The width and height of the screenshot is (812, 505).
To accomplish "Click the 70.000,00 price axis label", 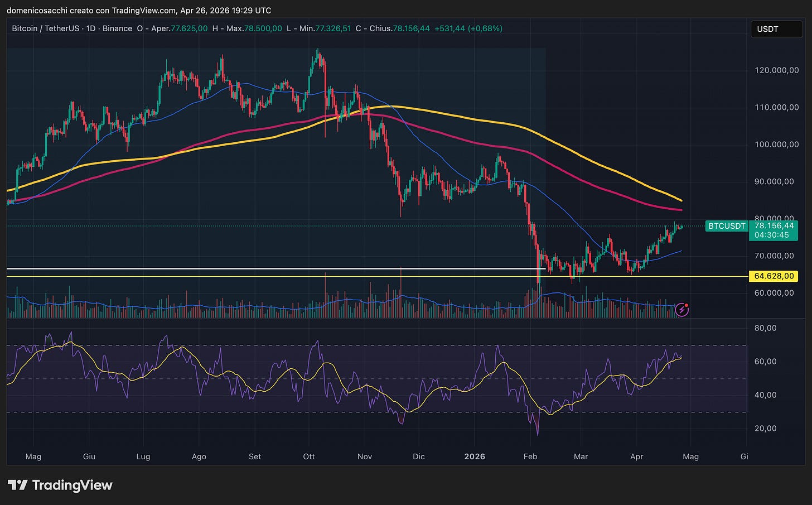I will [774, 256].
